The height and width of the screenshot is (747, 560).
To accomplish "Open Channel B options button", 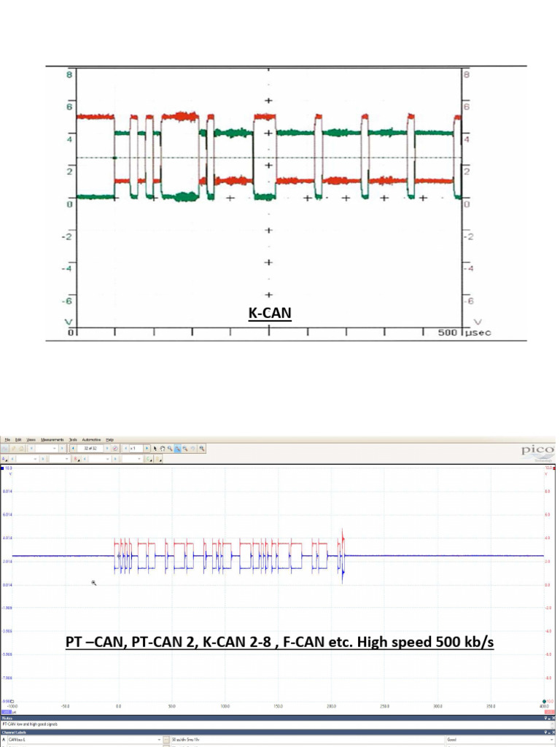I will (x=76, y=459).
